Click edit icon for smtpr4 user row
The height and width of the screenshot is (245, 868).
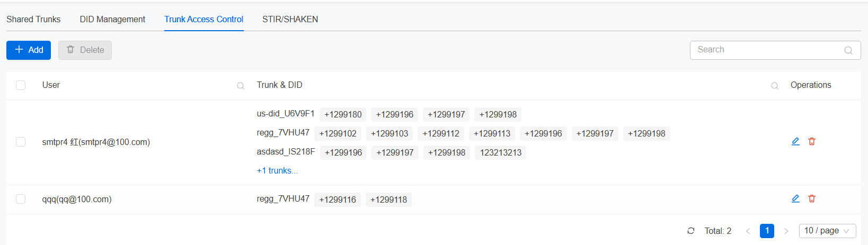[795, 141]
